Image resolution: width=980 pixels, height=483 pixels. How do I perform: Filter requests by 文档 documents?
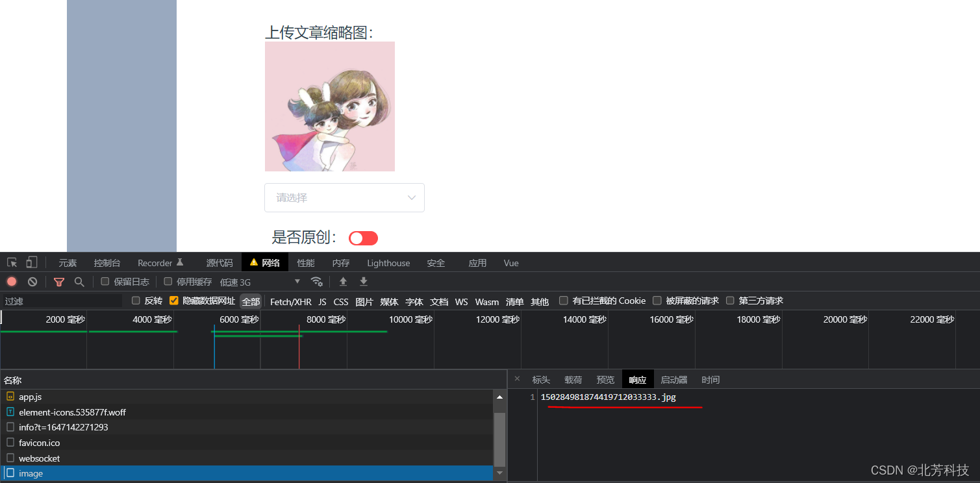440,301
